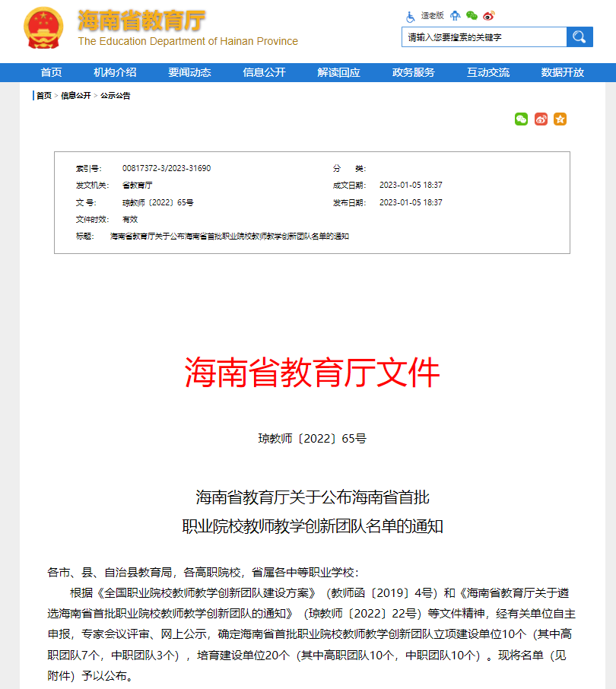Click the orange star favorite share icon
616x689 pixels.
pos(560,119)
